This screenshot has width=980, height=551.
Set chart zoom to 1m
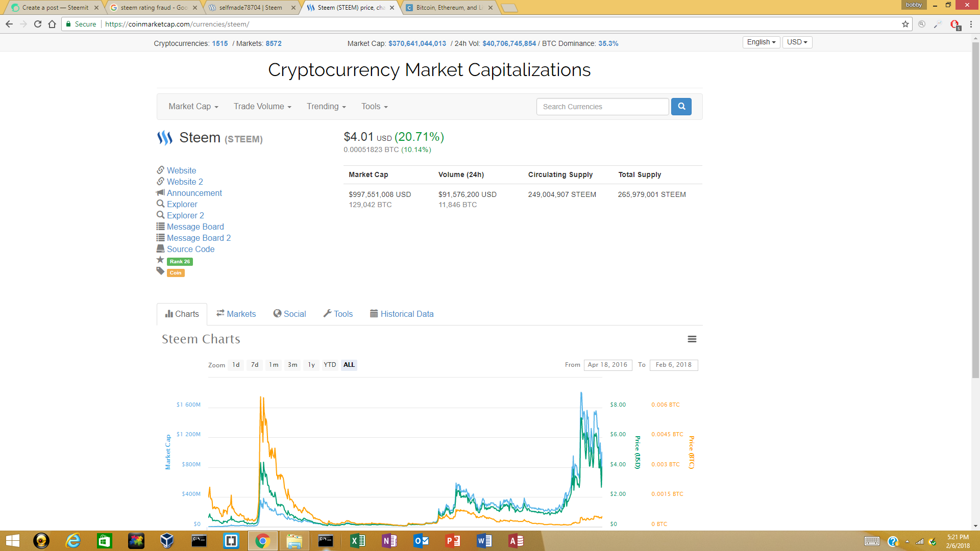pos(274,365)
